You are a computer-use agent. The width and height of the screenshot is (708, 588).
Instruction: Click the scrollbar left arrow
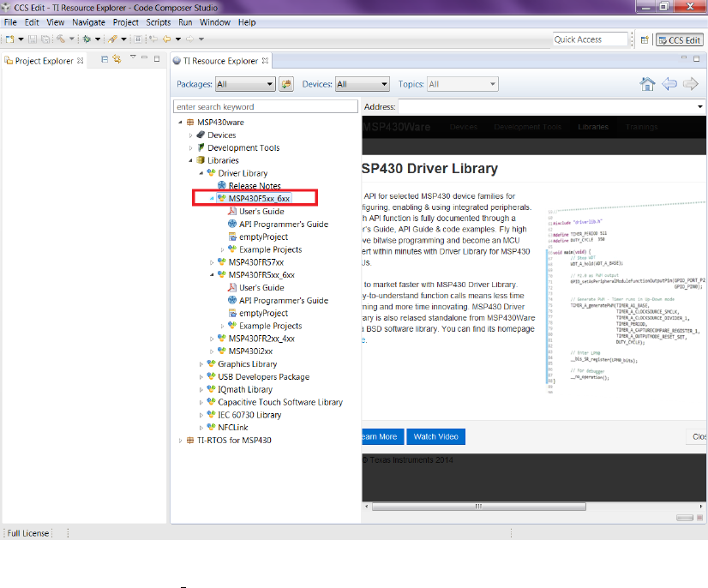pos(366,507)
